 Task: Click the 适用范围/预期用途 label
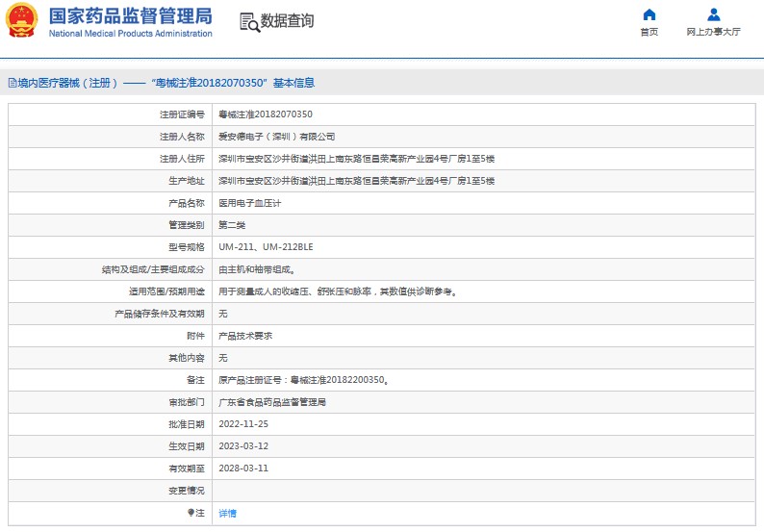166,291
